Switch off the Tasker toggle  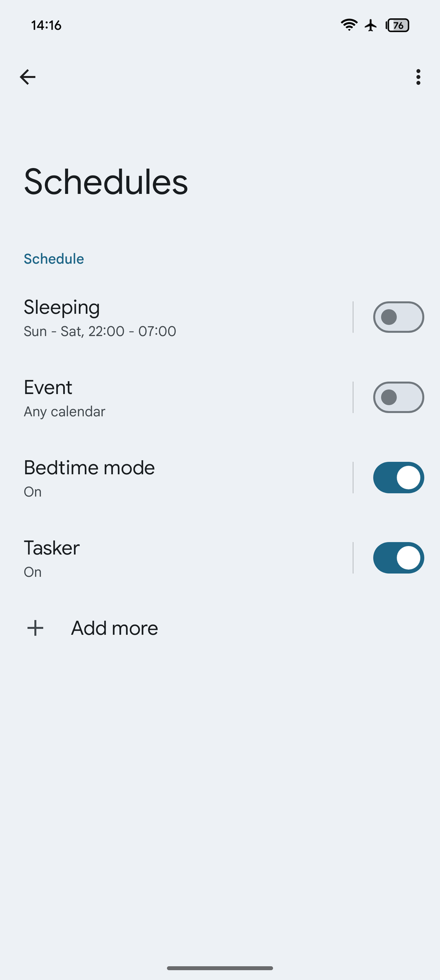coord(398,558)
